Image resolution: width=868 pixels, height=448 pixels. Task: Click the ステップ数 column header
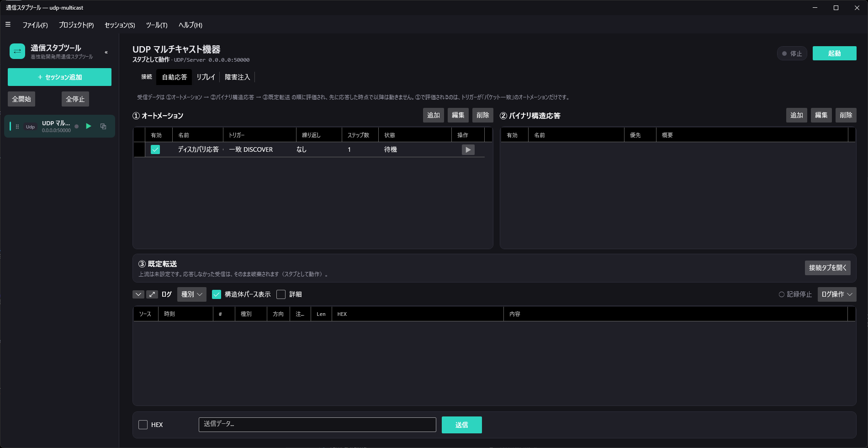[360, 135]
